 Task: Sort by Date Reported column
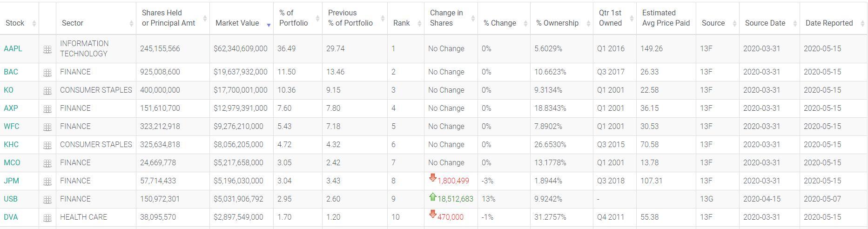coord(829,23)
